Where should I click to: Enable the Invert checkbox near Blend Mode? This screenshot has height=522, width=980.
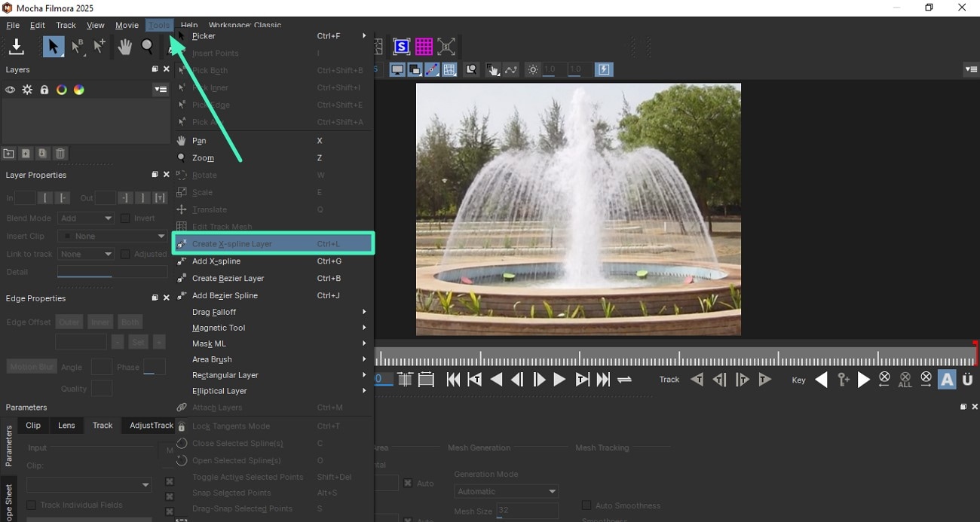pos(125,218)
